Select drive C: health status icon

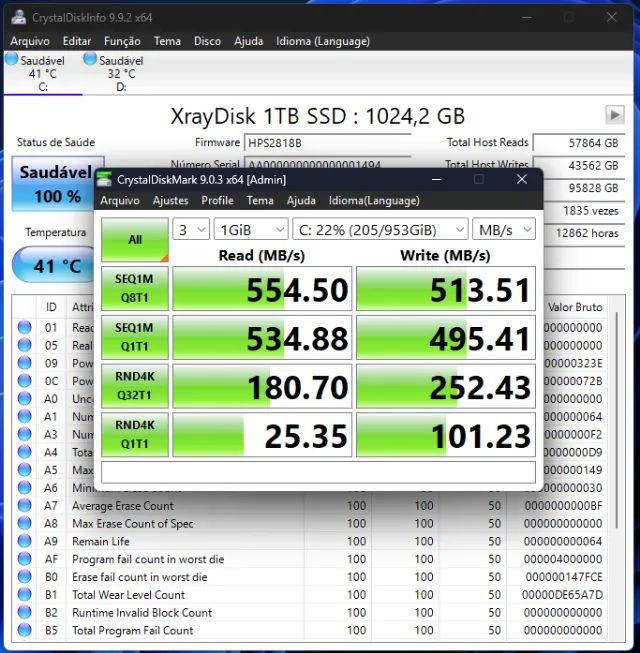coord(12,59)
